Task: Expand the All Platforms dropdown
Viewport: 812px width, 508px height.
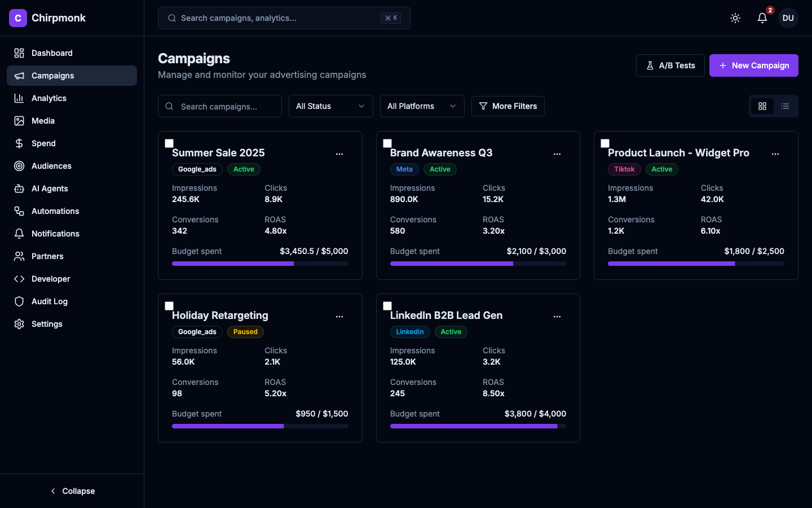Action: click(x=422, y=106)
